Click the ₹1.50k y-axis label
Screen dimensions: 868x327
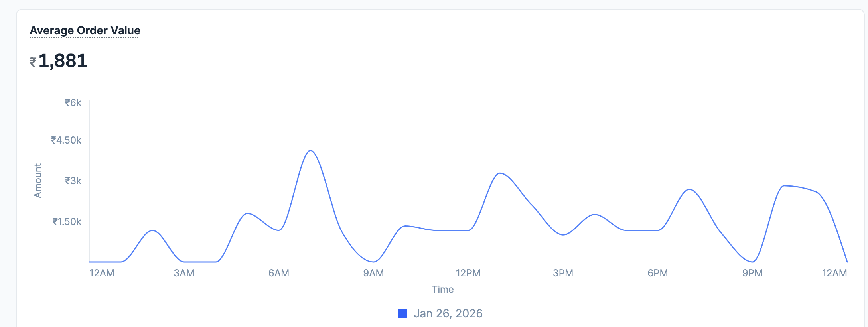[x=67, y=221]
